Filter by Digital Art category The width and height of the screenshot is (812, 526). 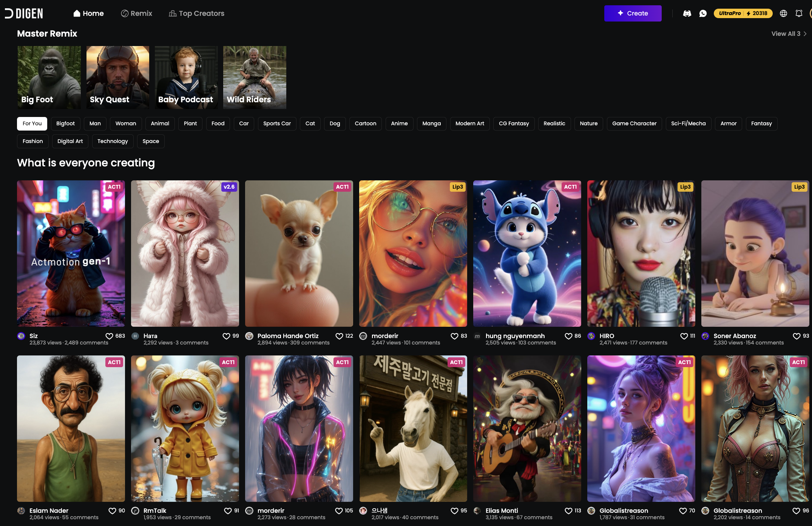(x=70, y=141)
